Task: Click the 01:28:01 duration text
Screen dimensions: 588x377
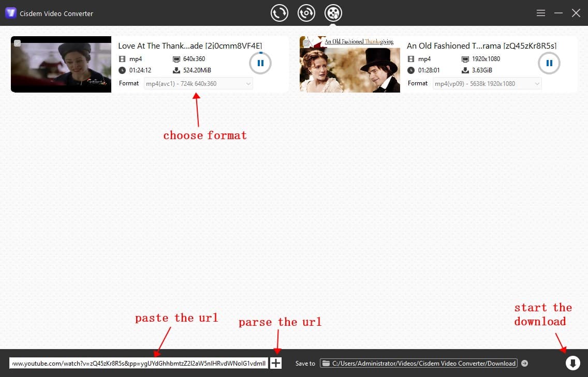Action: click(x=429, y=70)
